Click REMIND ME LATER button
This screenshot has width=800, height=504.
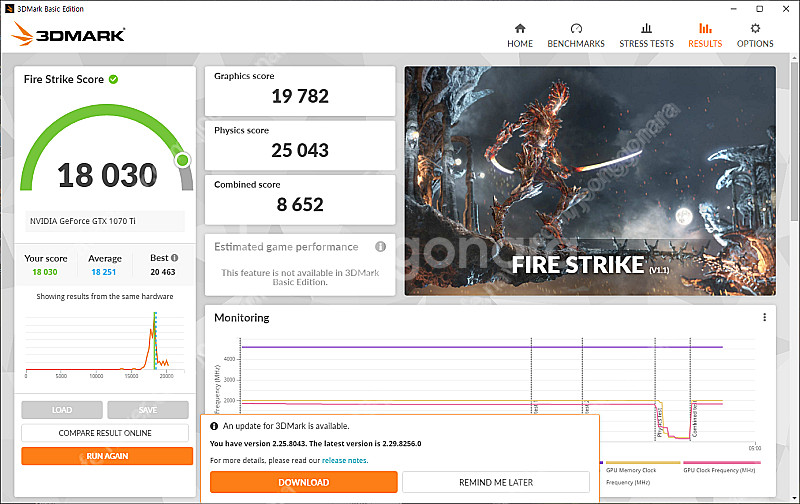click(496, 482)
